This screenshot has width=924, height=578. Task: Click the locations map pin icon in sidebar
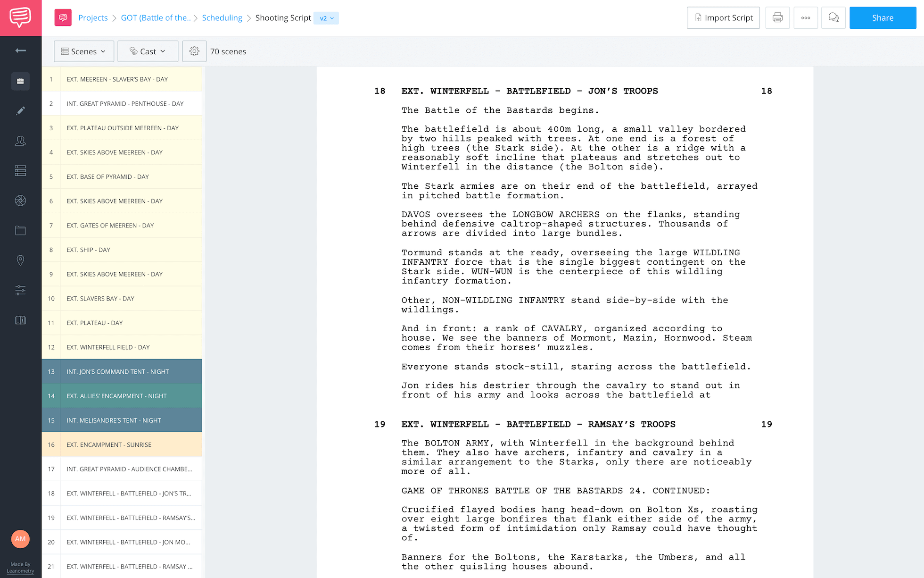[20, 260]
